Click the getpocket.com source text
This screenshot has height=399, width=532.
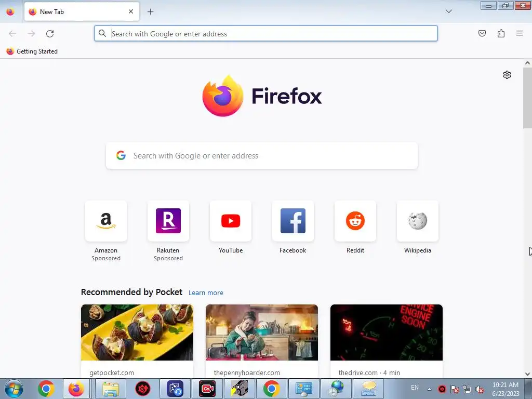coord(112,373)
